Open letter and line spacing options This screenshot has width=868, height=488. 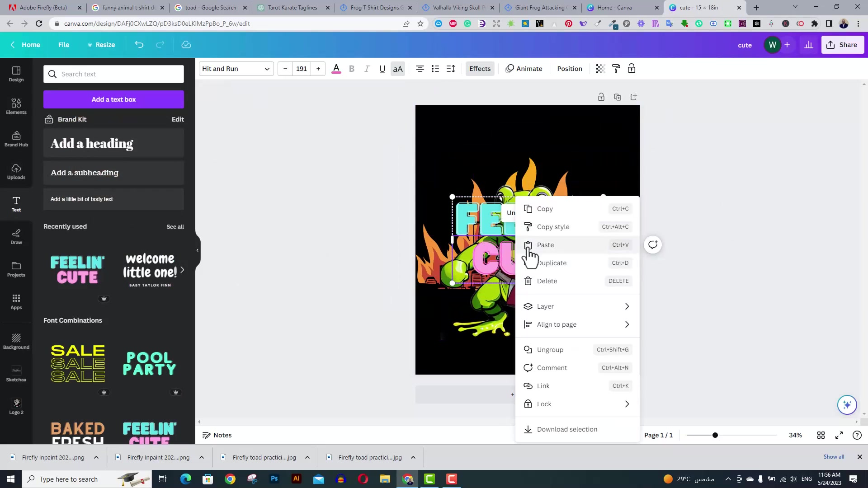tap(451, 69)
